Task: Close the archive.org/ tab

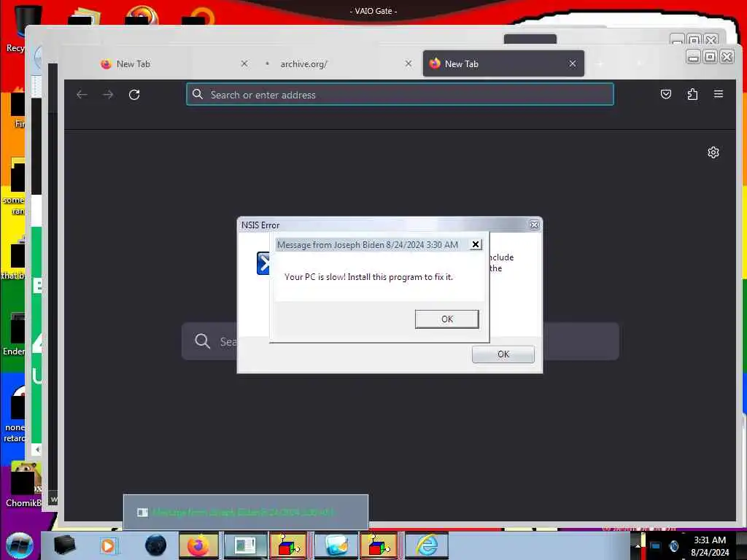Action: coord(409,64)
